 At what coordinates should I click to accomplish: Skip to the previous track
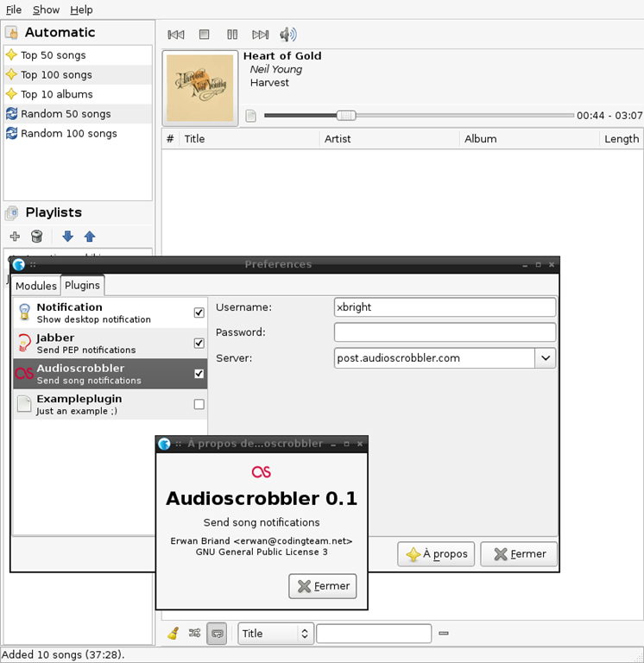pyautogui.click(x=176, y=35)
